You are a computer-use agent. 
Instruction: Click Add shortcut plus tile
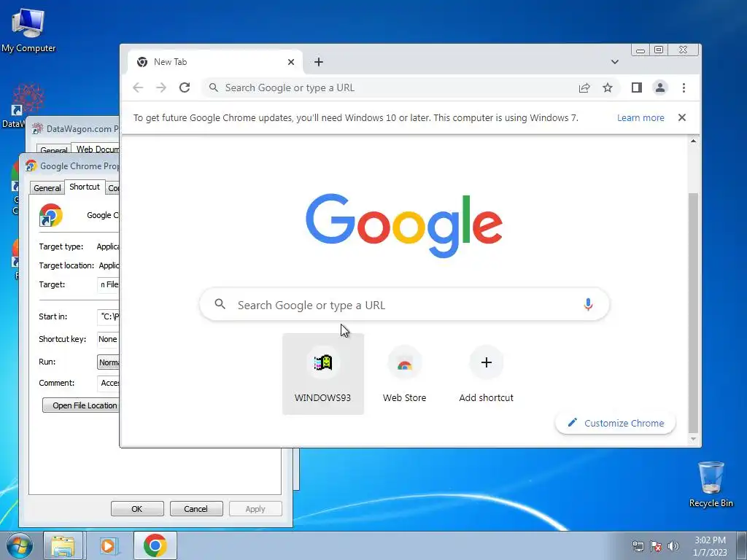486,374
